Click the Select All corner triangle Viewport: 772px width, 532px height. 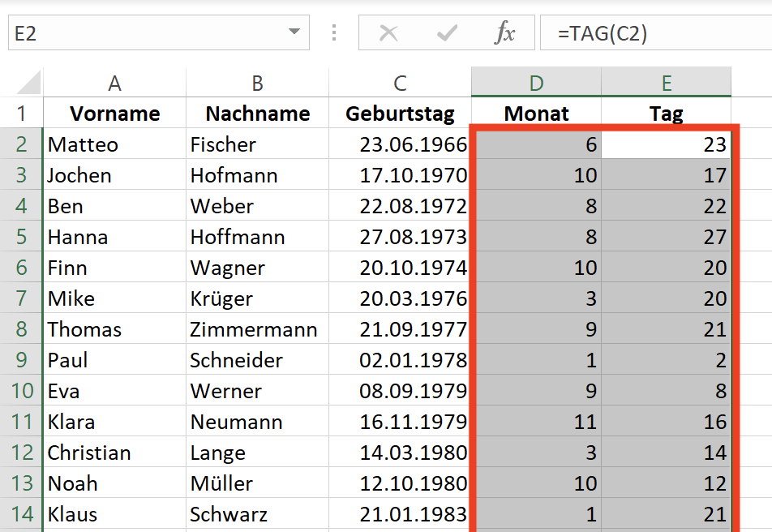click(x=28, y=82)
